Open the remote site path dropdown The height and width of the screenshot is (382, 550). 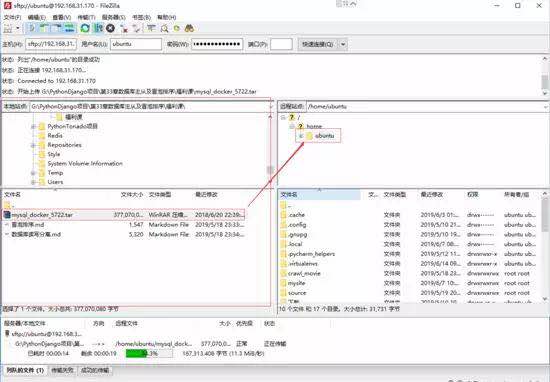pyautogui.click(x=546, y=107)
